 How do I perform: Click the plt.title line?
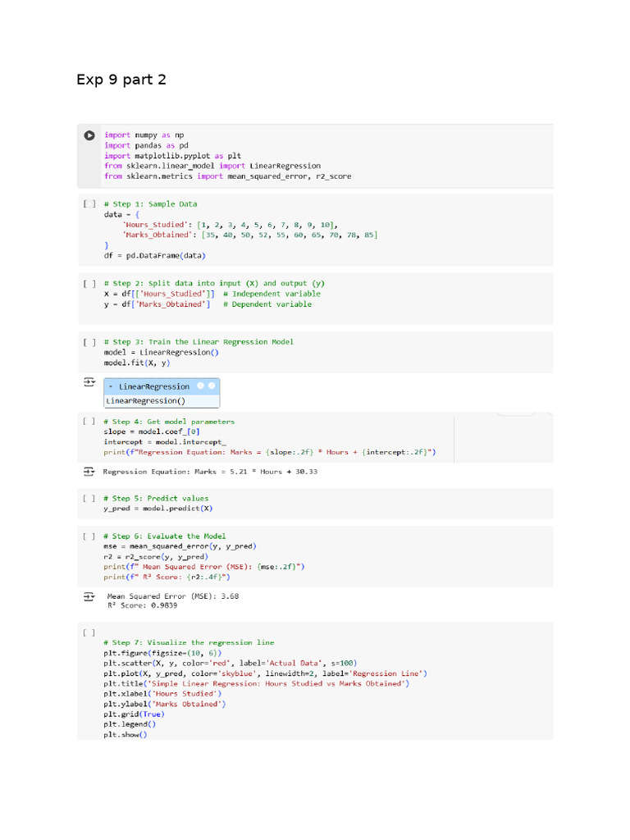(x=257, y=683)
